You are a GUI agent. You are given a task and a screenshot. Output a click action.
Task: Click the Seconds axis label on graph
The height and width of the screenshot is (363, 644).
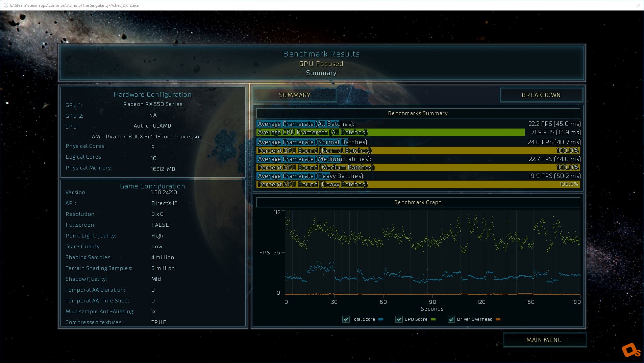point(432,309)
